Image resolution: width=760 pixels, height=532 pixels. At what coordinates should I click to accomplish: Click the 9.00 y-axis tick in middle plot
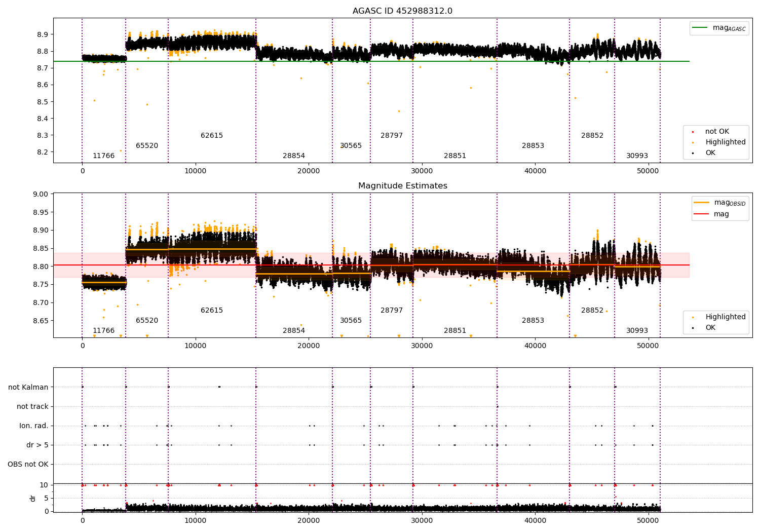coord(41,195)
